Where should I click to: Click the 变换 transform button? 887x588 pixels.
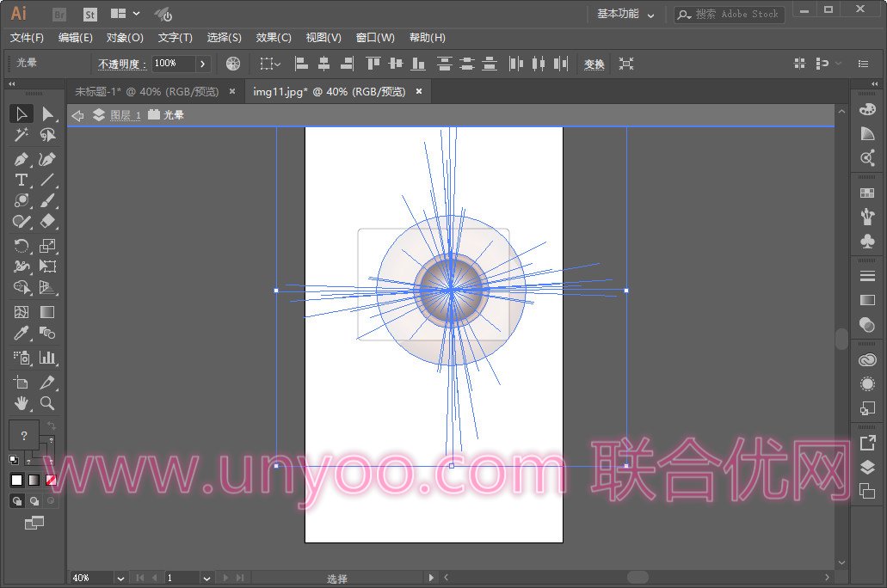[x=594, y=64]
